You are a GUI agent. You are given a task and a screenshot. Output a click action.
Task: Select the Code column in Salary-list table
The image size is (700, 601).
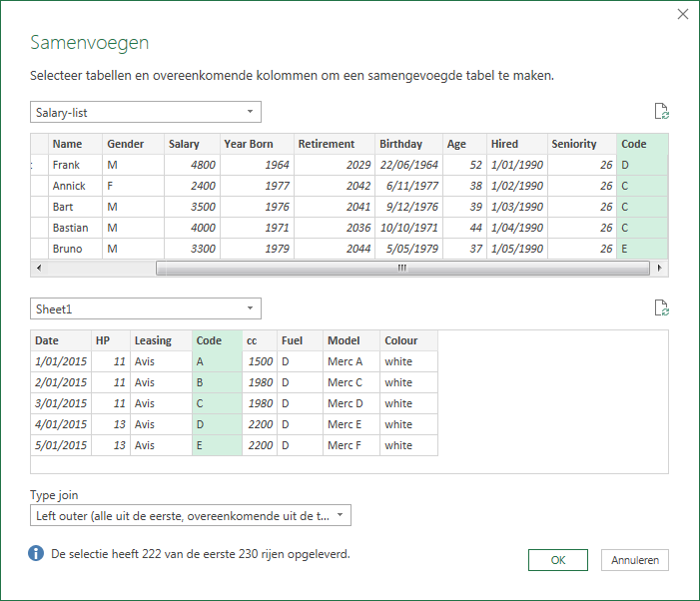coord(640,144)
